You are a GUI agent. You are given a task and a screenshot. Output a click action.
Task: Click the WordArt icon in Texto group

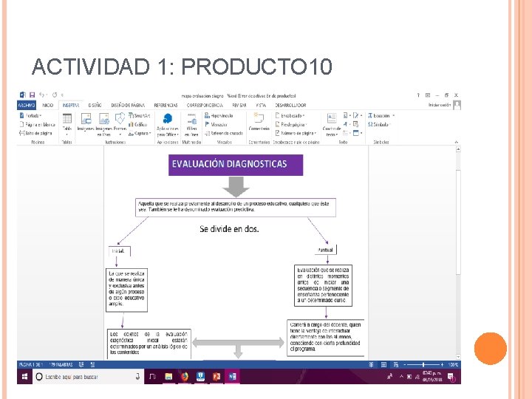(x=347, y=124)
